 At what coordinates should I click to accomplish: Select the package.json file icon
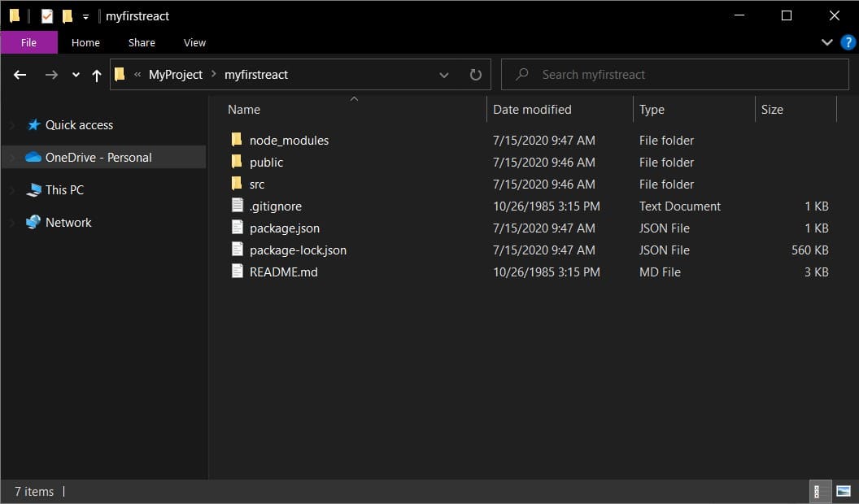pyautogui.click(x=238, y=228)
